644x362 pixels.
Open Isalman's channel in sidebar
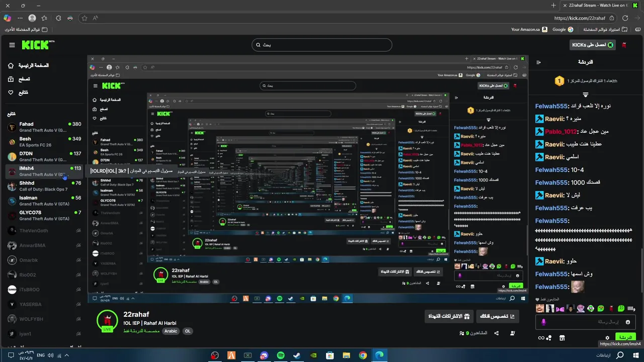coord(44,201)
